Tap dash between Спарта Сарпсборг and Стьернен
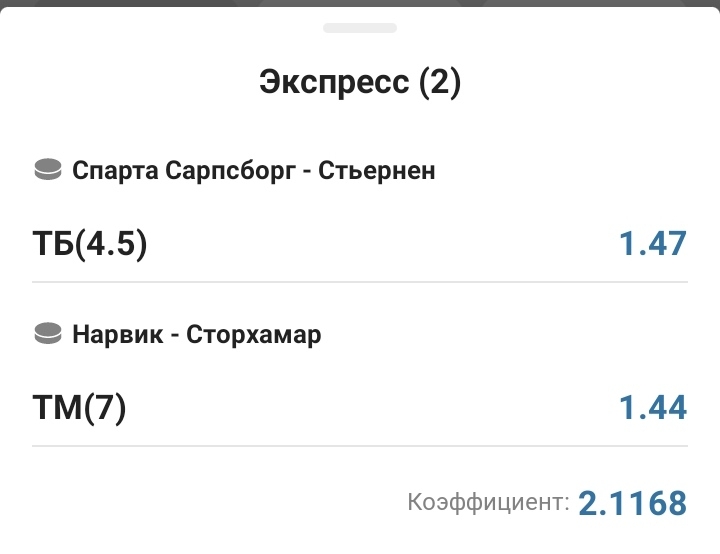Screen dimensions: 720x554 [307, 171]
